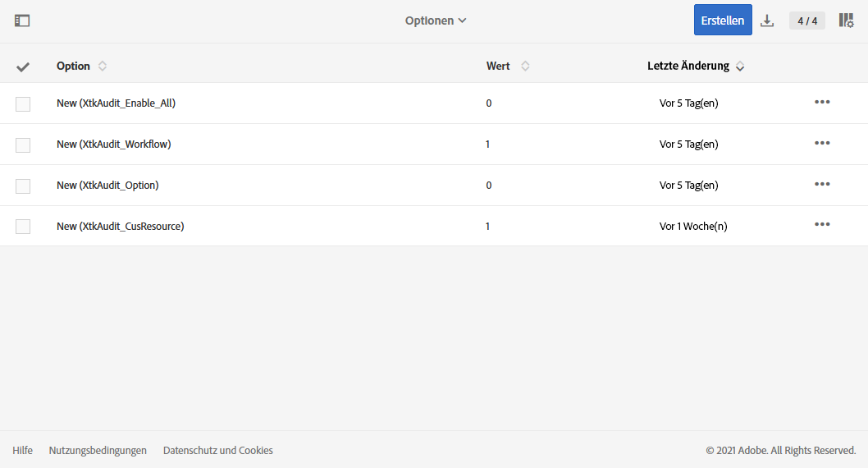Image resolution: width=868 pixels, height=468 pixels.
Task: Open the column configuration icon
Action: pyautogui.click(x=846, y=21)
